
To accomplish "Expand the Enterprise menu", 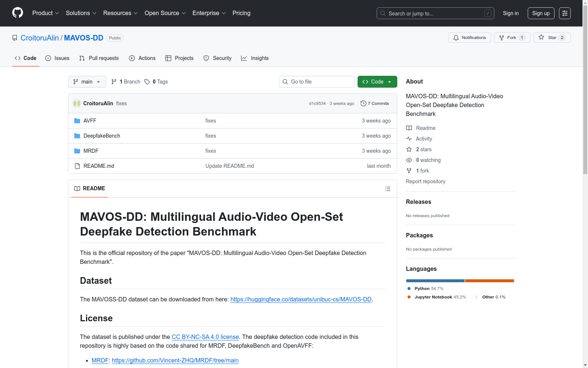I will (209, 13).
